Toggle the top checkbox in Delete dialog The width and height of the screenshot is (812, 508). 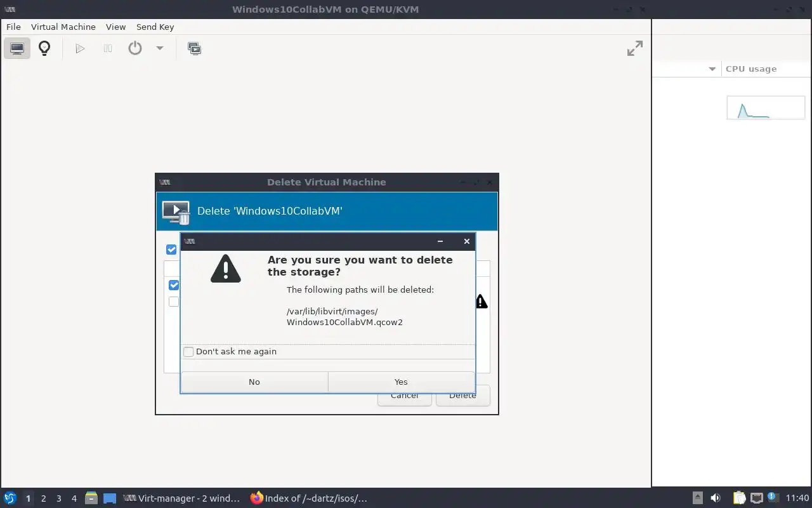[x=171, y=250]
